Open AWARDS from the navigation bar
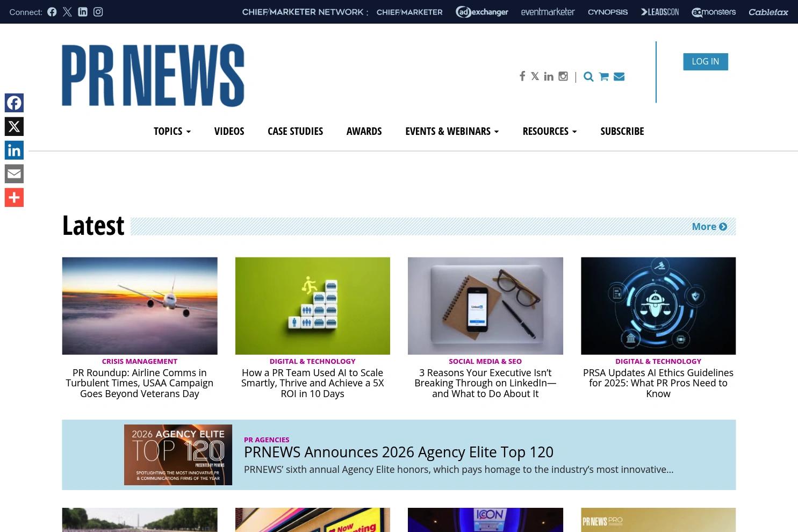Screen dimensions: 798x532 pyautogui.click(x=364, y=131)
